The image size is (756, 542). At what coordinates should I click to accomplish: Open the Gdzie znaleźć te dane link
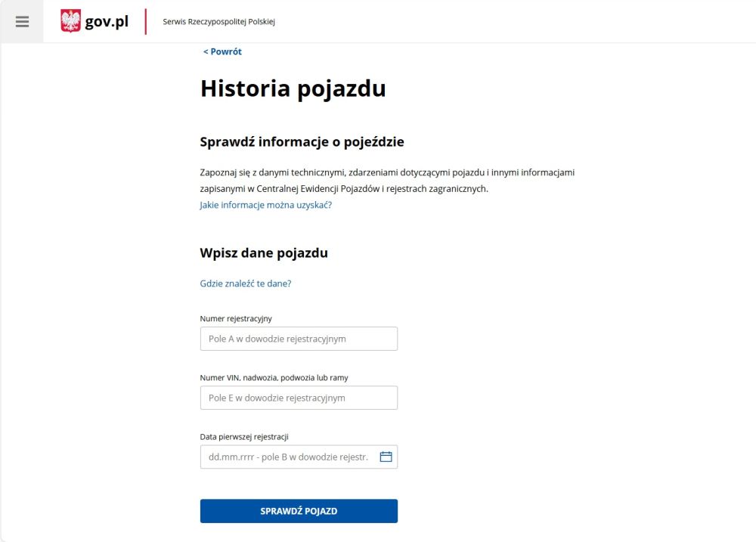[246, 283]
